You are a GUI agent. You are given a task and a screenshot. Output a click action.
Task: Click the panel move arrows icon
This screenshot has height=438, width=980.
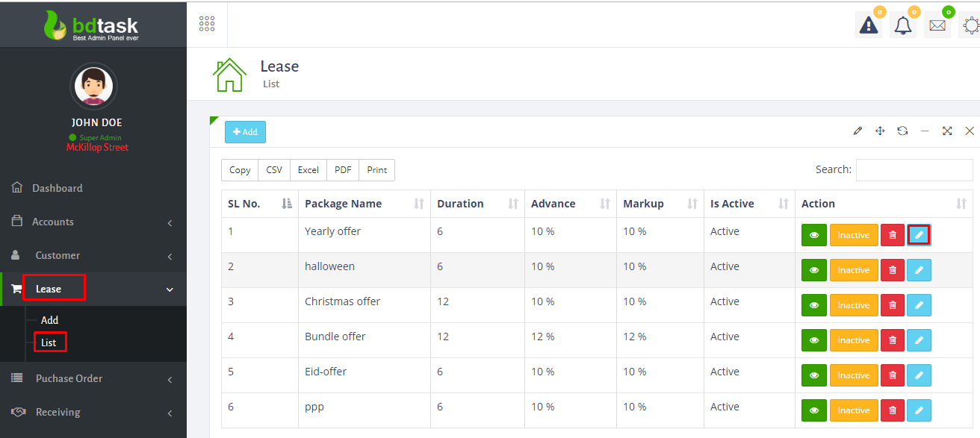pyautogui.click(x=880, y=131)
